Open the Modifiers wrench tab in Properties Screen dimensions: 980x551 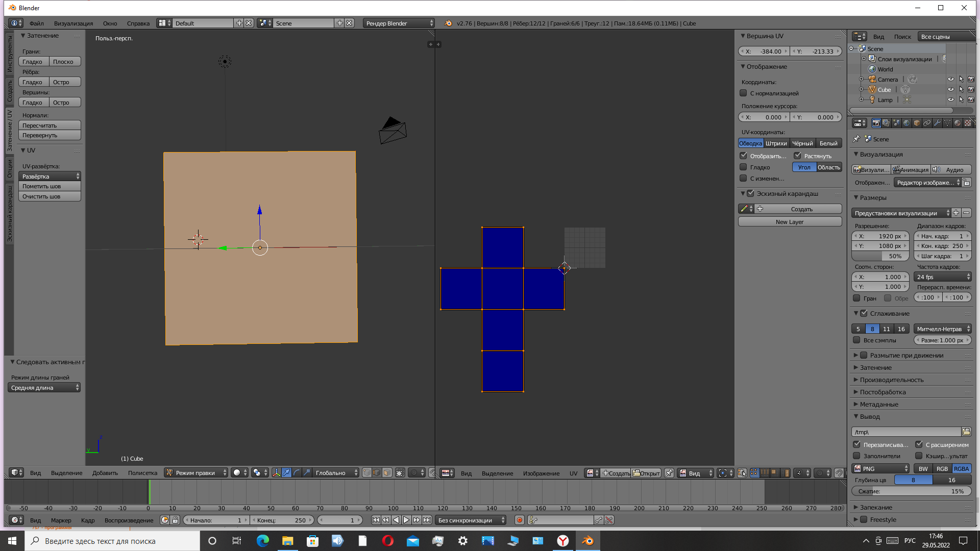click(937, 123)
